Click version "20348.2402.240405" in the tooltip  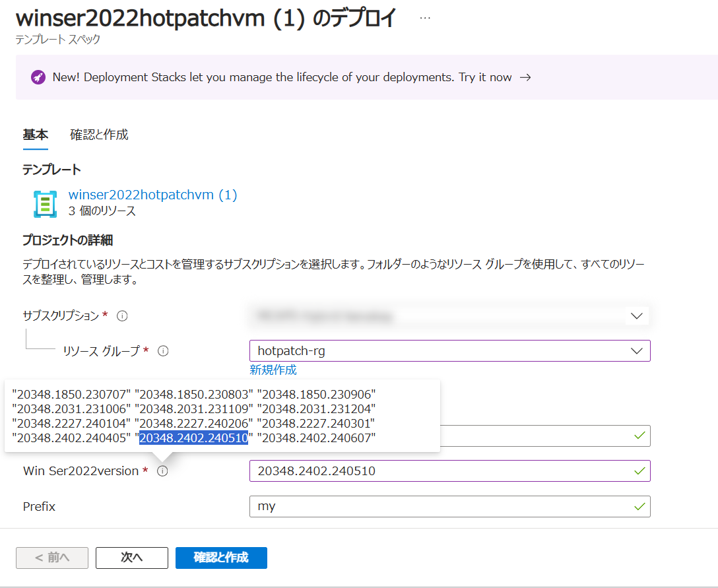point(71,438)
